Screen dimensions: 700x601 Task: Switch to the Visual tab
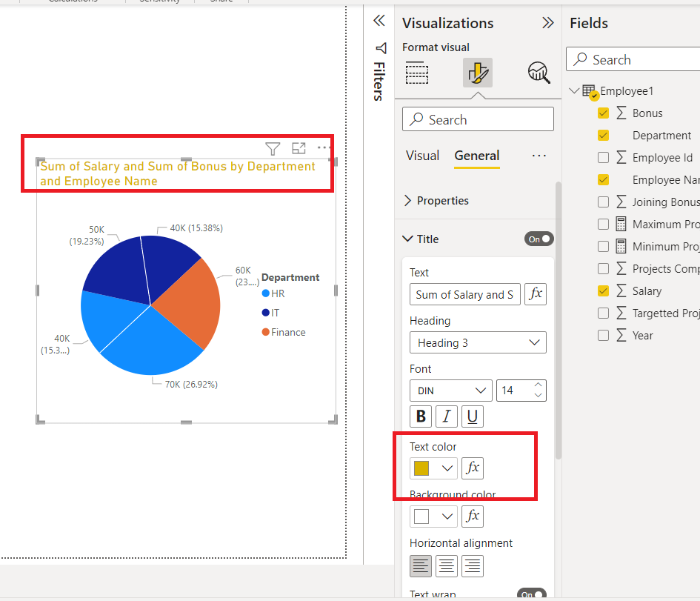(x=422, y=156)
